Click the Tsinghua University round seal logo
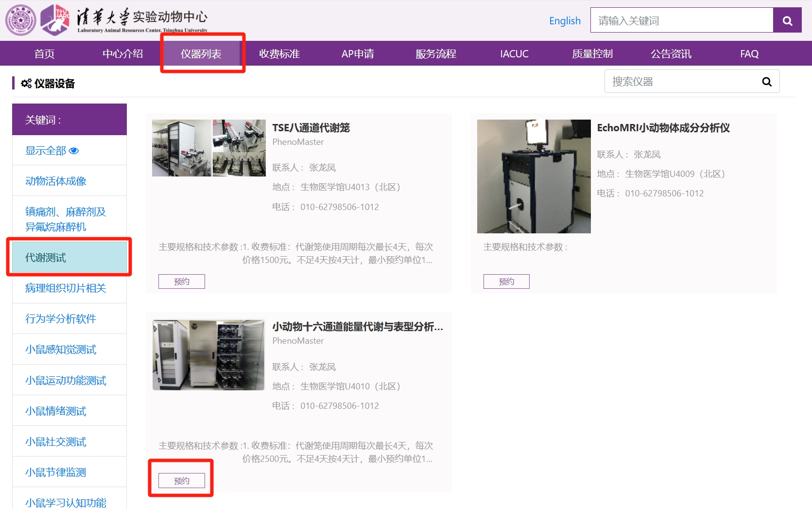The height and width of the screenshot is (509, 812). [x=20, y=20]
